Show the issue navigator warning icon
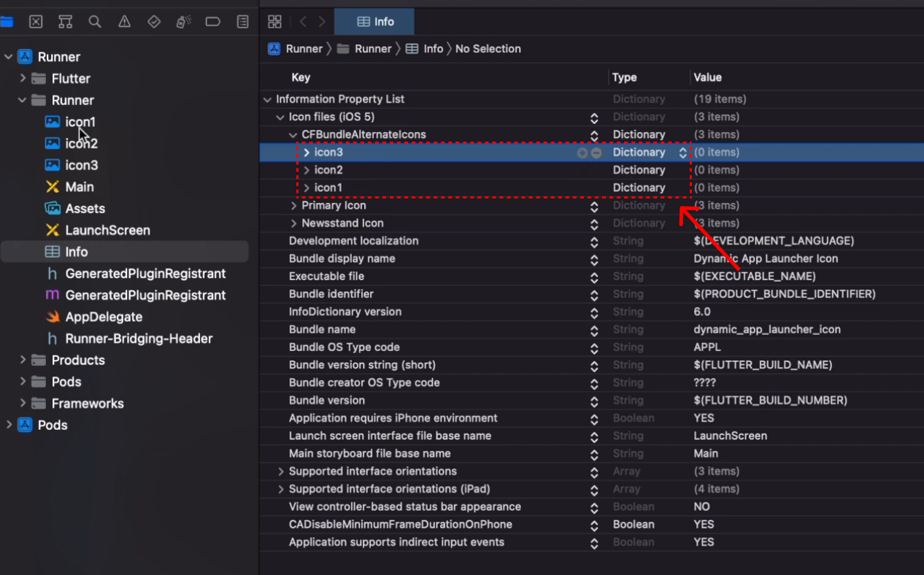This screenshot has width=924, height=575. pos(124,22)
